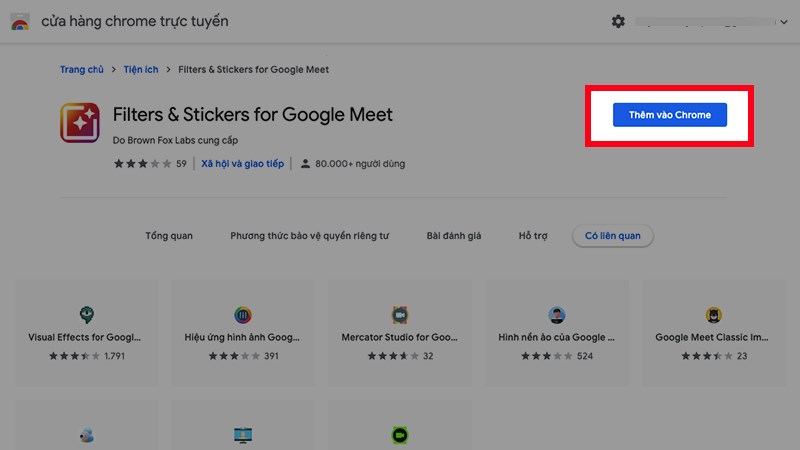
Task: Select the Hỗ trợ tab
Action: tap(533, 236)
